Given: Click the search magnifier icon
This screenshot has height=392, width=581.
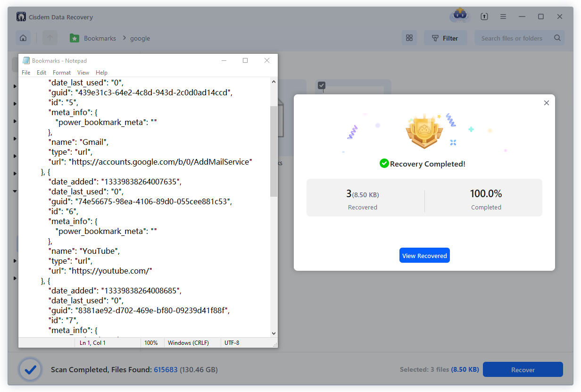Looking at the screenshot, I should point(557,38).
